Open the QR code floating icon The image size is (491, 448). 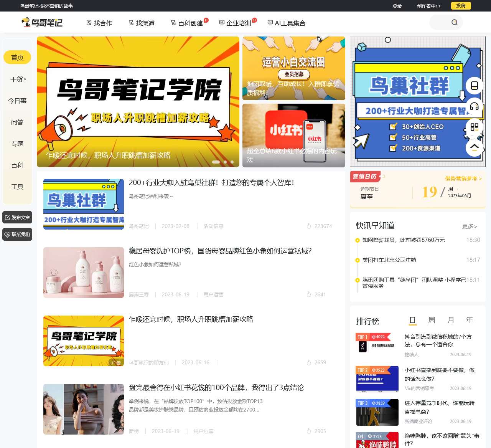coord(475,127)
